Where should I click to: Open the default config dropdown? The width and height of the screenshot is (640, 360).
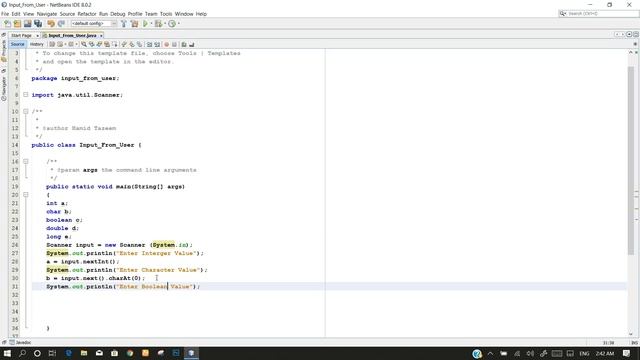click(94, 24)
